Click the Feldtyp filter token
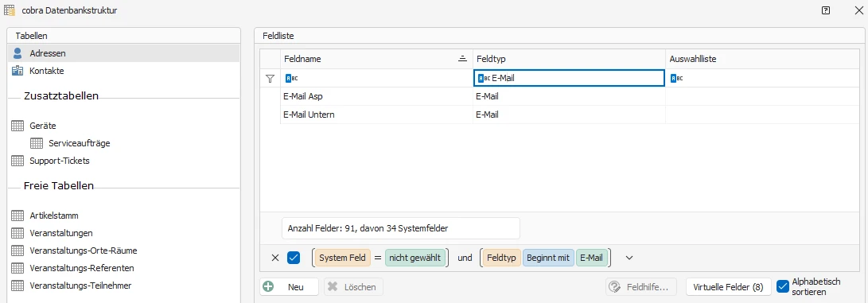Image resolution: width=868 pixels, height=303 pixels. click(502, 258)
